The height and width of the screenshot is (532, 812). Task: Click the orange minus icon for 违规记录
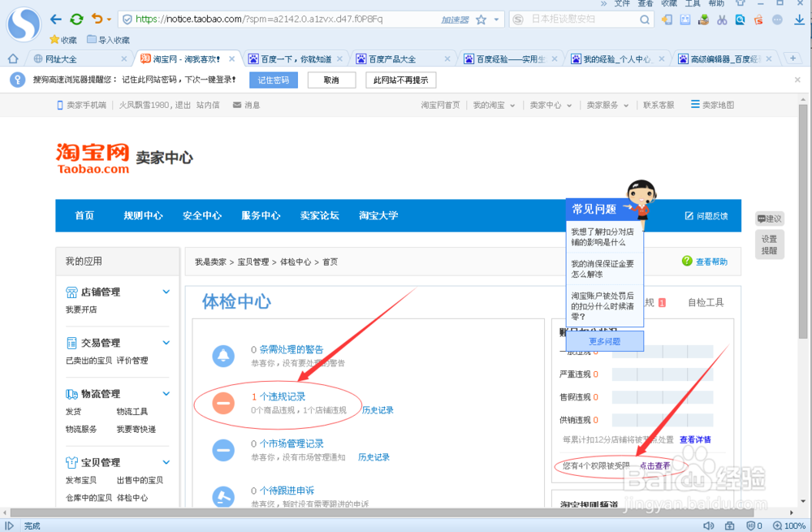coord(223,403)
